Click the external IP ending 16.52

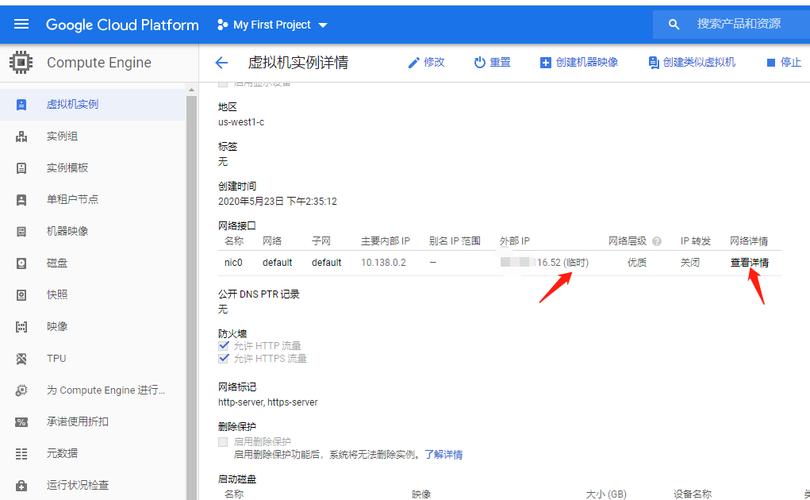[544, 262]
